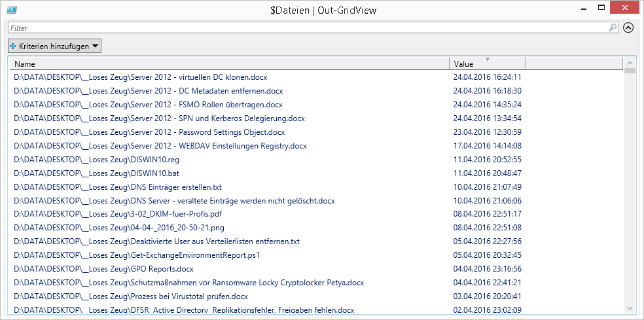This screenshot has height=320, width=644.
Task: Select the DISWIN10.reg file row
Action: tap(96, 160)
